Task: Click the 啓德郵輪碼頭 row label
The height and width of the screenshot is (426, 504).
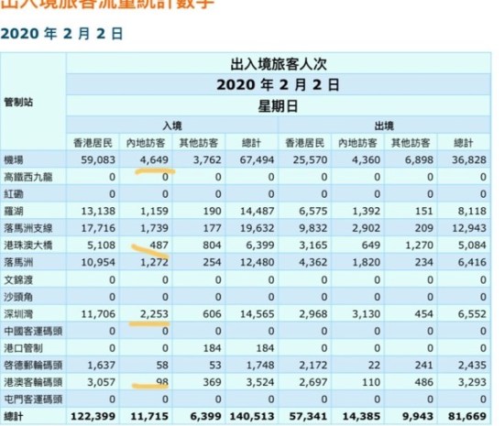Action: (x=33, y=366)
